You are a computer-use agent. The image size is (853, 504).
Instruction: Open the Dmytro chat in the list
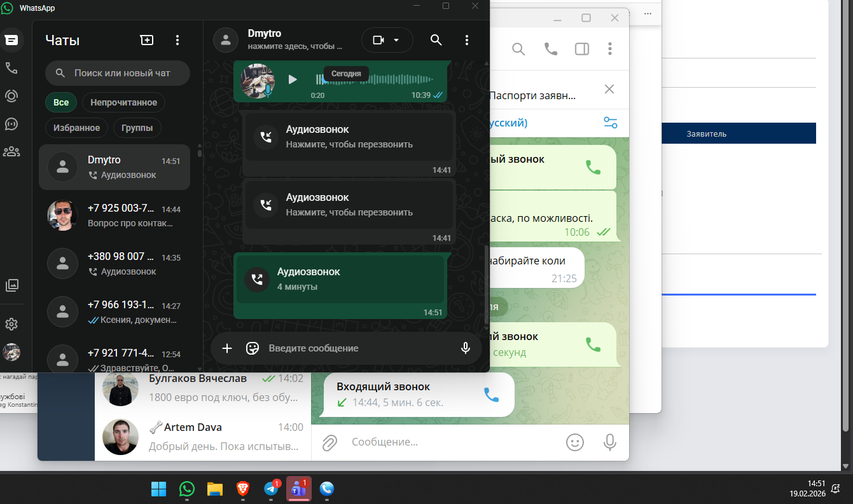(x=114, y=167)
